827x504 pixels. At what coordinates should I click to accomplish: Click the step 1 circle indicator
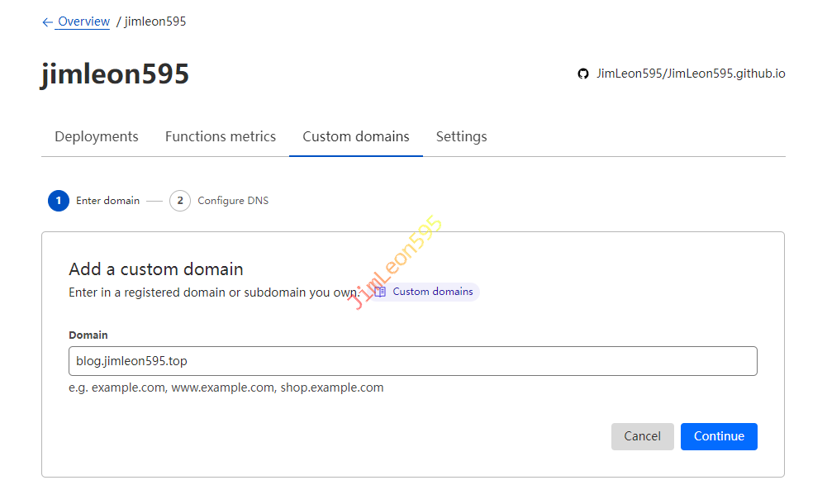pos(59,201)
